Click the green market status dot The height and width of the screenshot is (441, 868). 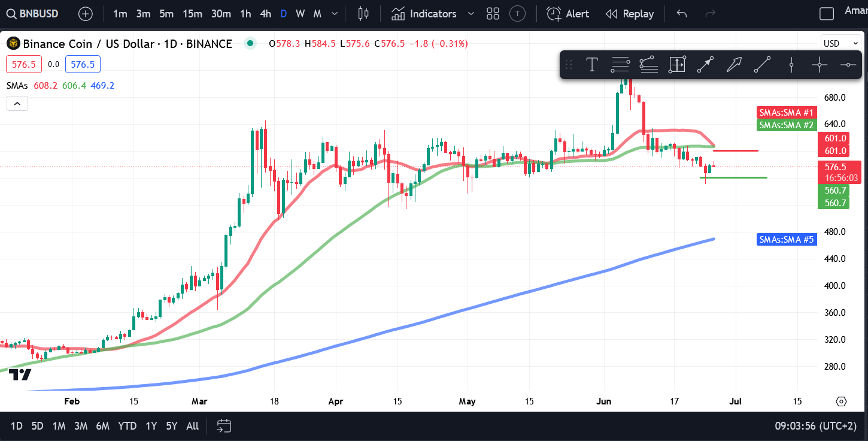(250, 43)
